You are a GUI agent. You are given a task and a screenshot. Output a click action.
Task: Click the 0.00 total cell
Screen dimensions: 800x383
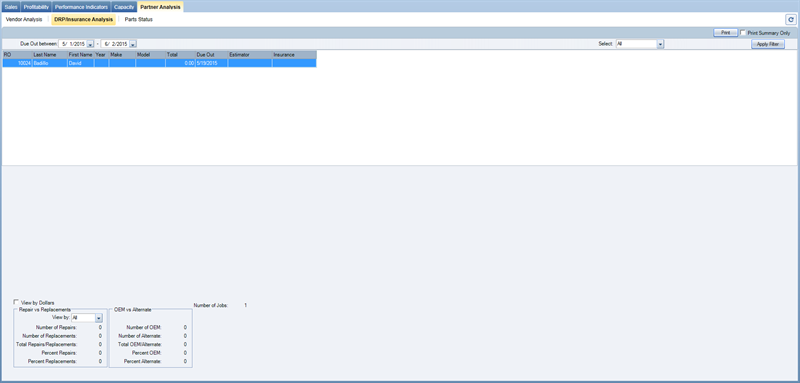click(180, 63)
